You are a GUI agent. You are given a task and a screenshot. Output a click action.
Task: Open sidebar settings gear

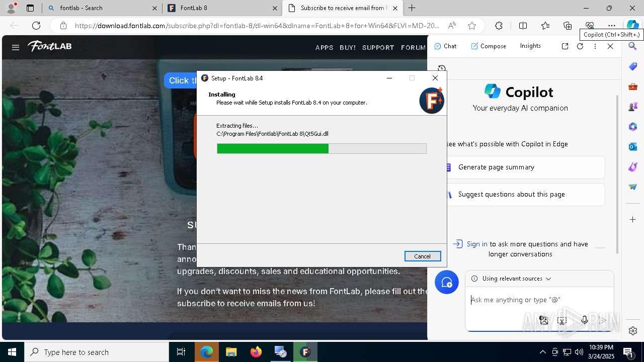point(633,331)
